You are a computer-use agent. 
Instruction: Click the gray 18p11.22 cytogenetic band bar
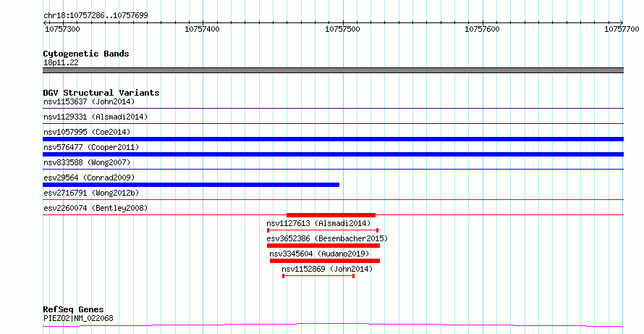coord(333,70)
